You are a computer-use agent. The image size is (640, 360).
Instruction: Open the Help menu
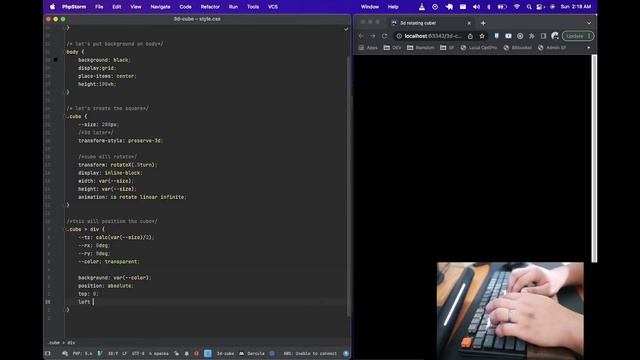click(x=393, y=7)
